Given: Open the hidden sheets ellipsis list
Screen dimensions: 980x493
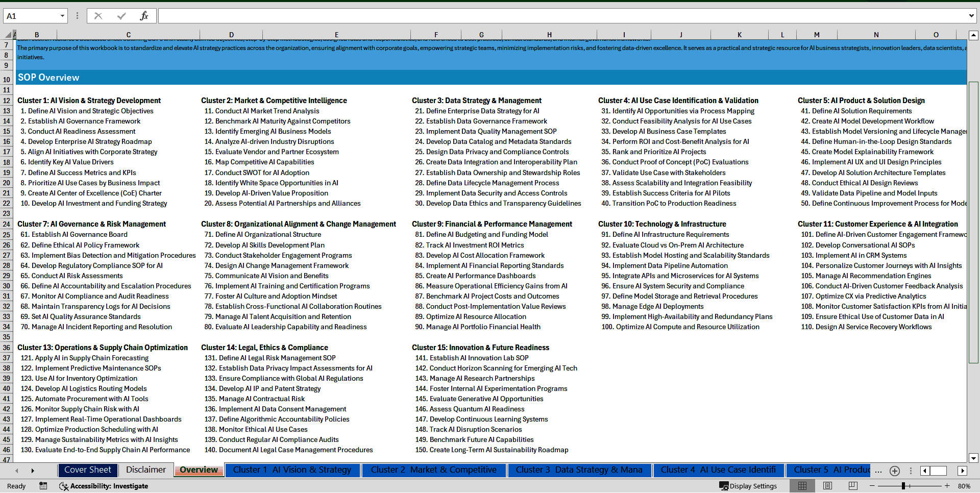Looking at the screenshot, I should 878,471.
